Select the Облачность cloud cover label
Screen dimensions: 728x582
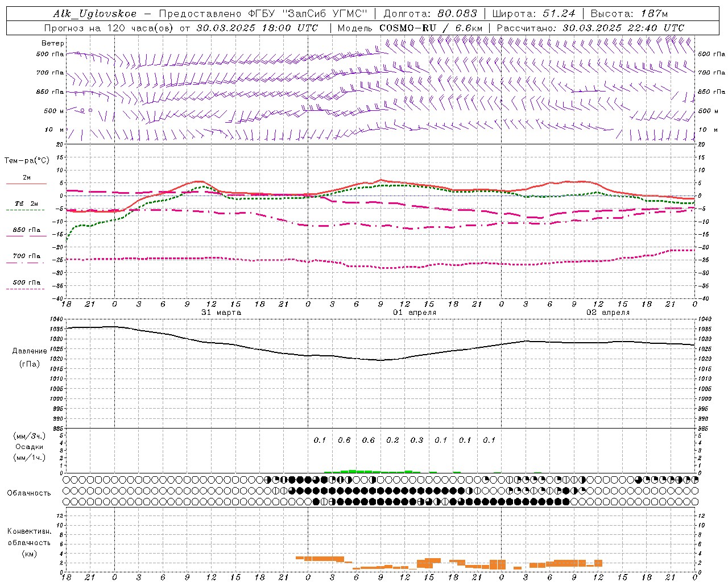tap(29, 493)
